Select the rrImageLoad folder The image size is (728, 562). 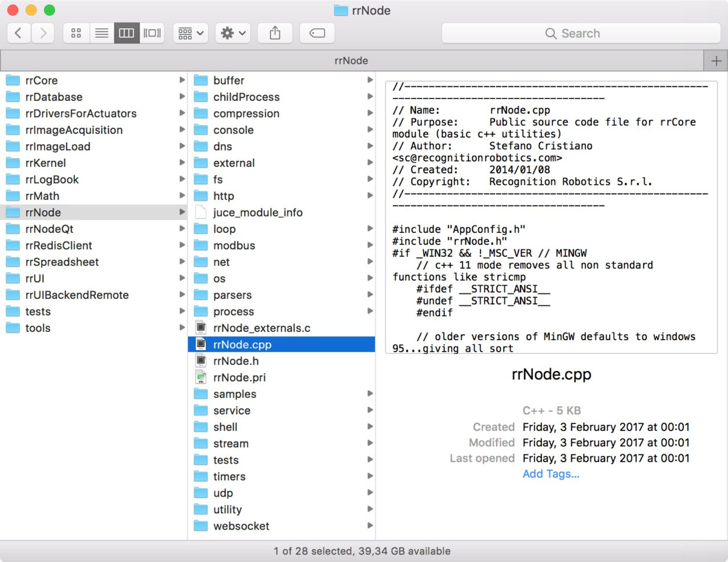click(x=93, y=146)
